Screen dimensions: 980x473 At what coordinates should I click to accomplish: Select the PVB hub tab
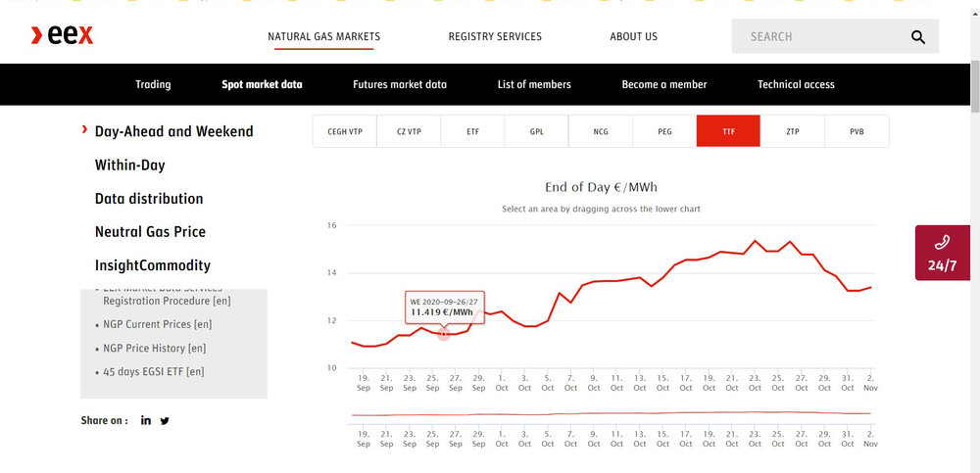(857, 131)
